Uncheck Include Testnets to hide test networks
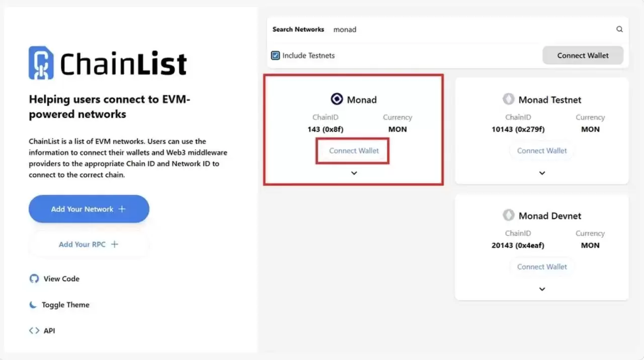 275,55
